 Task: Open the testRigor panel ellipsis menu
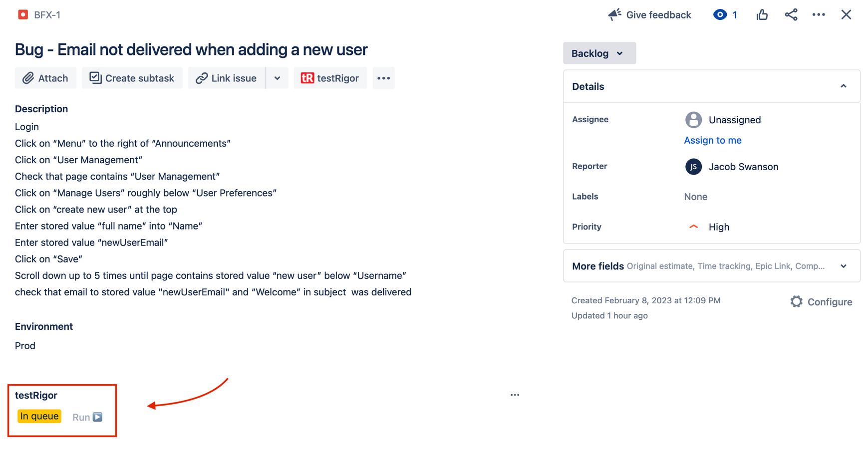[x=515, y=395]
